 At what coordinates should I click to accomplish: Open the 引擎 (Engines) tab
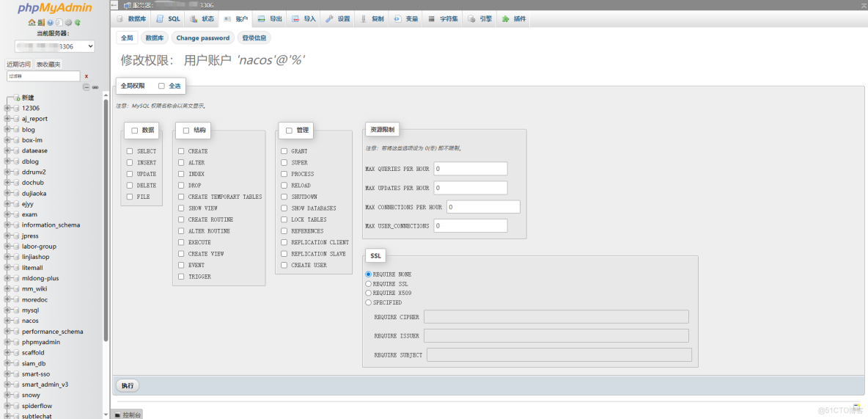480,19
